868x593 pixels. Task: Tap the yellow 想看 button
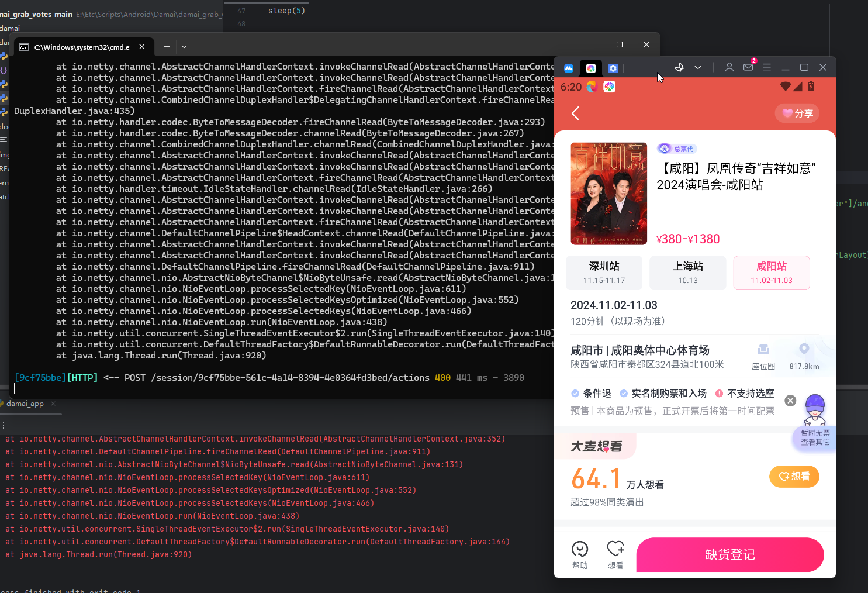(794, 477)
